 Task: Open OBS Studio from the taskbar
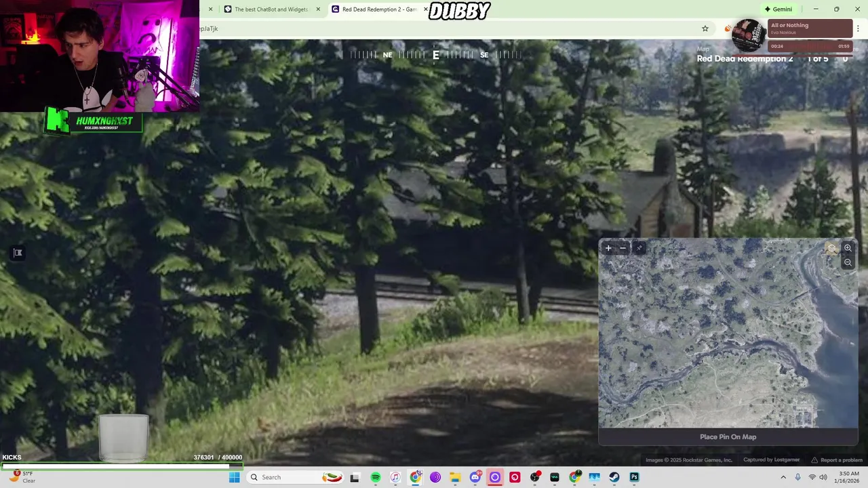click(535, 477)
